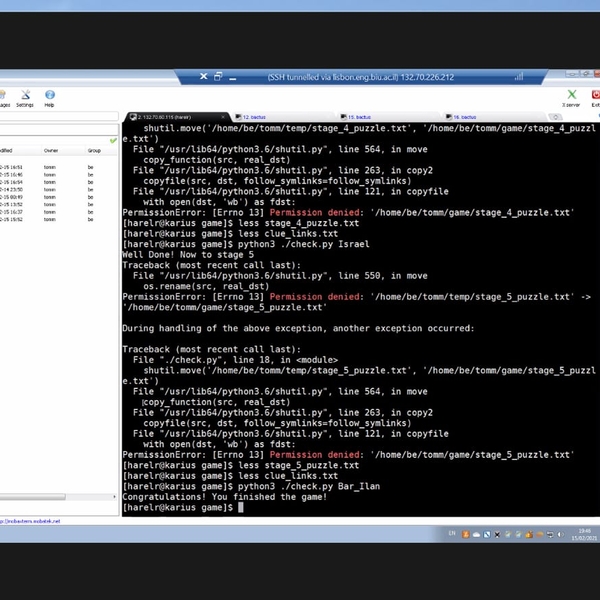
Task: Click the EN language indicator in taskbar
Action: point(452,535)
